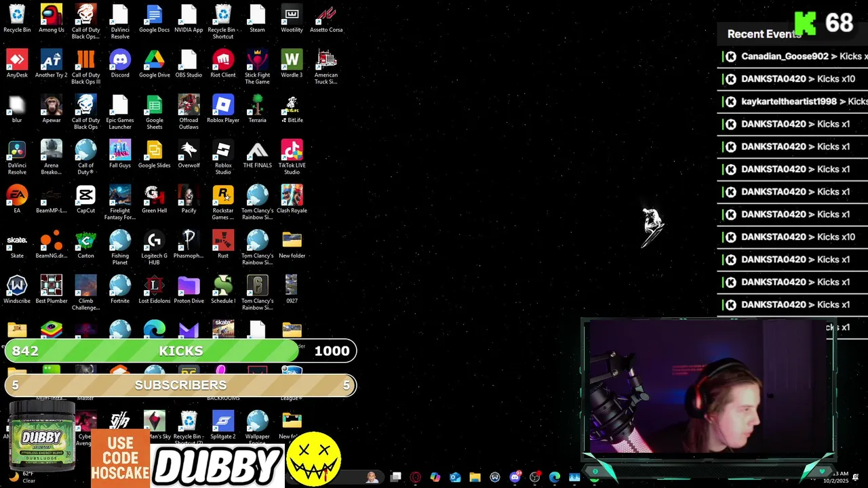This screenshot has height=488, width=868.
Task: Open the Schedule I desktop shortcut
Action: click(223, 289)
